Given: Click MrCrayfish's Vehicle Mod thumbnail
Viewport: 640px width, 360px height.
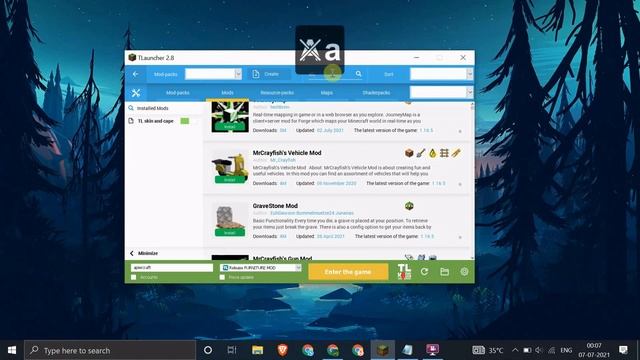Looking at the screenshot, I should 230,164.
